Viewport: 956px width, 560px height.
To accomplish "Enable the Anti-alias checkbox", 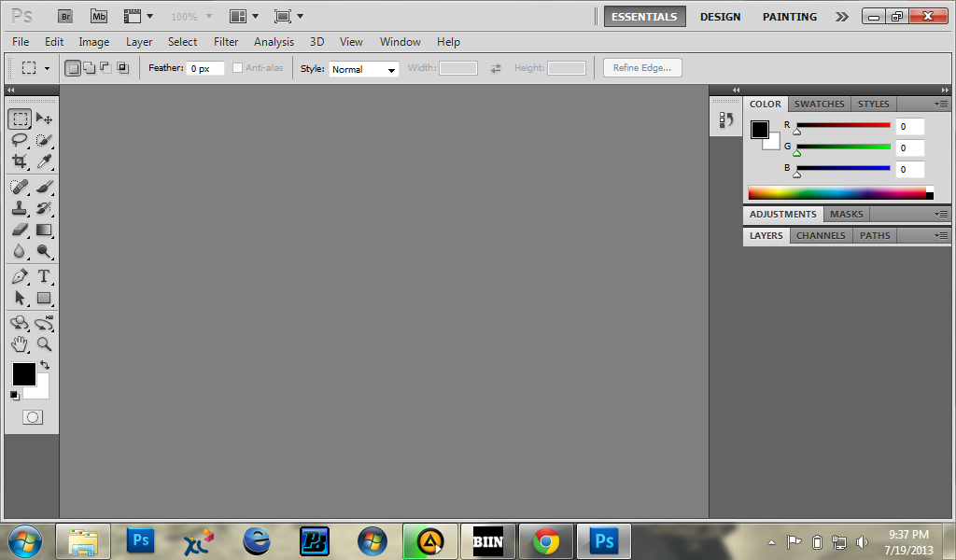I will point(238,67).
